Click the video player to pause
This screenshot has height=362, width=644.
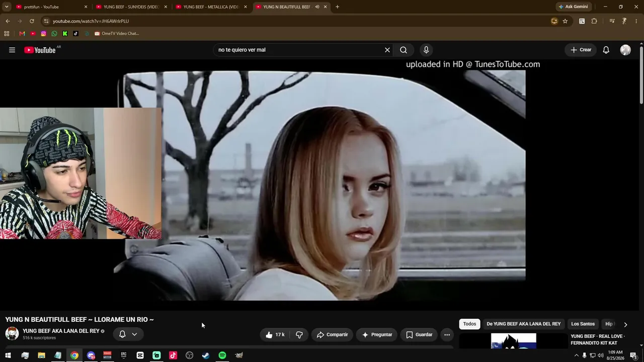pyautogui.click(x=319, y=185)
